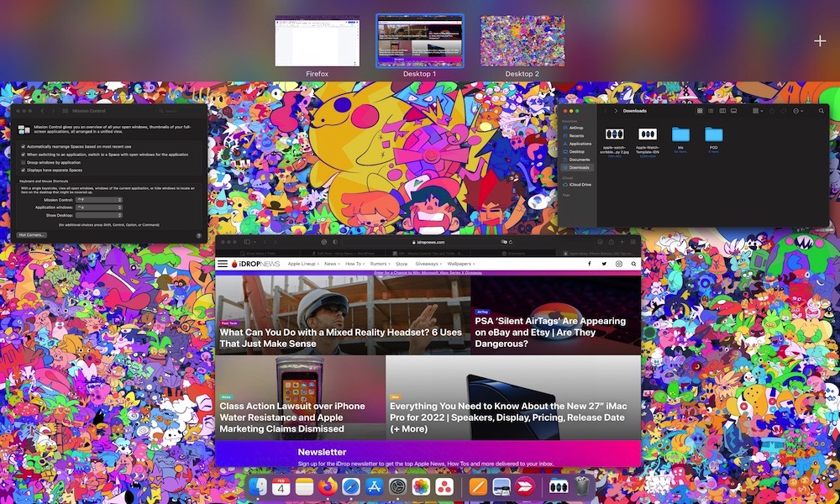Open iDrop News Twitter icon
This screenshot has width=840, height=504.
pyautogui.click(x=604, y=264)
